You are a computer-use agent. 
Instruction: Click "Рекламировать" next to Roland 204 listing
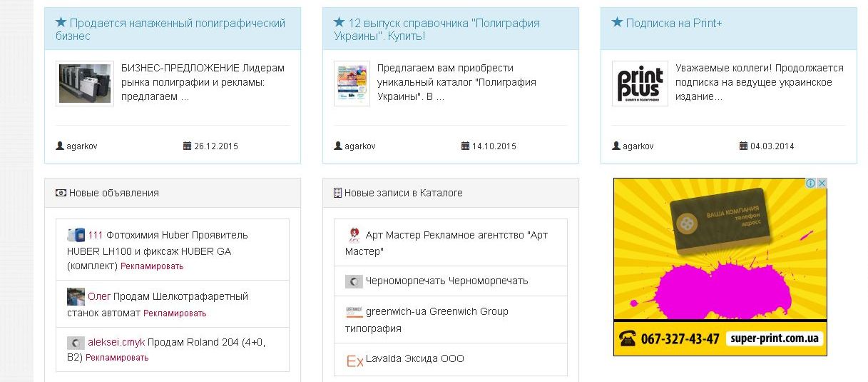(117, 358)
